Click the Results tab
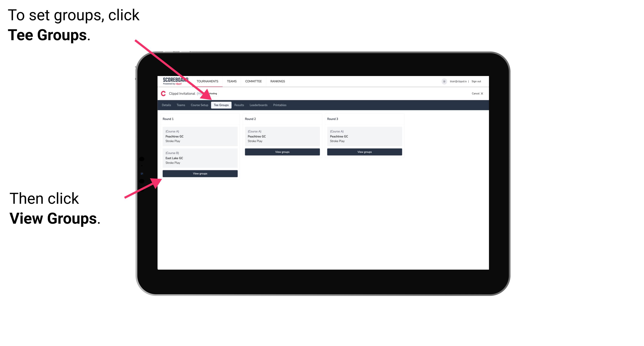 pyautogui.click(x=238, y=105)
